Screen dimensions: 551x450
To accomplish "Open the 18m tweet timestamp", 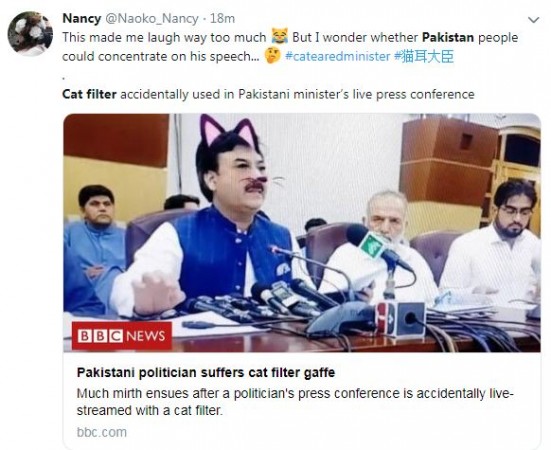I will (222, 18).
